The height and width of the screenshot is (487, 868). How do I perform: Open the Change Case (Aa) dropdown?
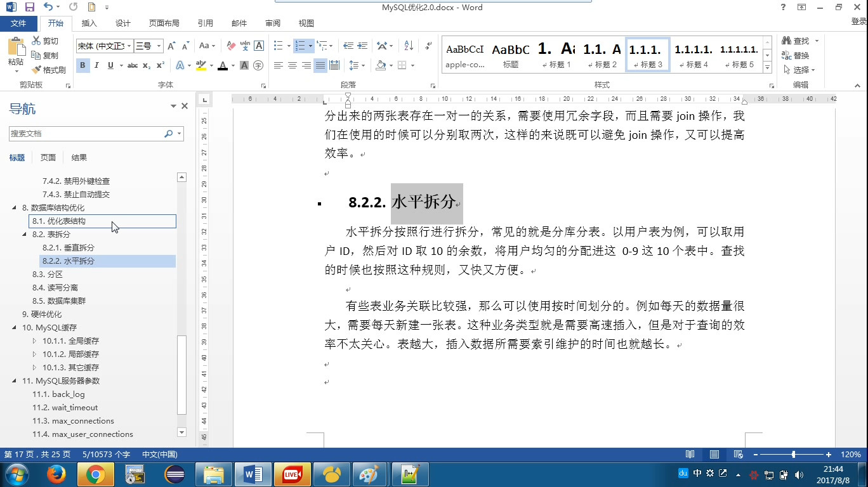(x=207, y=46)
